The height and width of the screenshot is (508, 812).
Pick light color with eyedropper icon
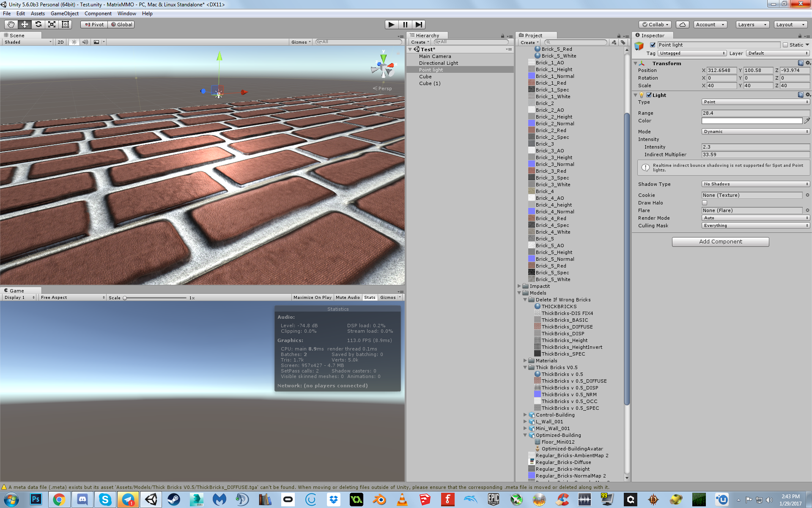[x=807, y=121]
